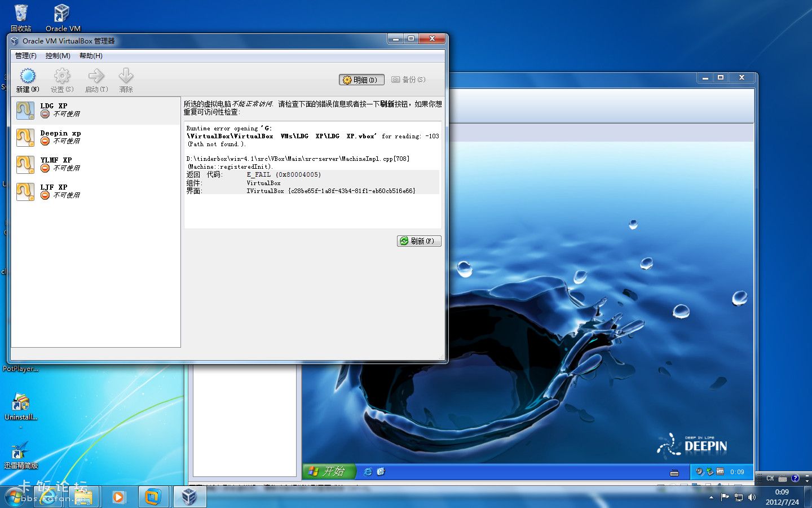This screenshot has width=812, height=508.
Task: Click second quick launch icon in XP guest
Action: point(381,472)
